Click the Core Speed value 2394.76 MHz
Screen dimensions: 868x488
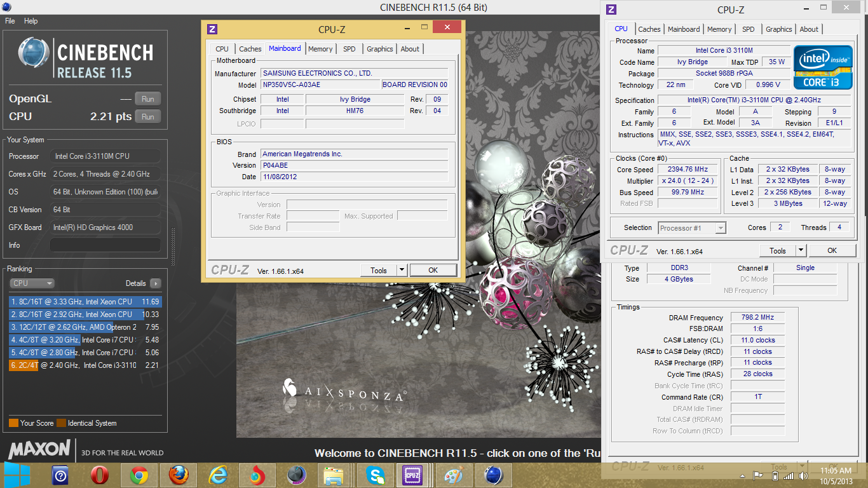(688, 170)
